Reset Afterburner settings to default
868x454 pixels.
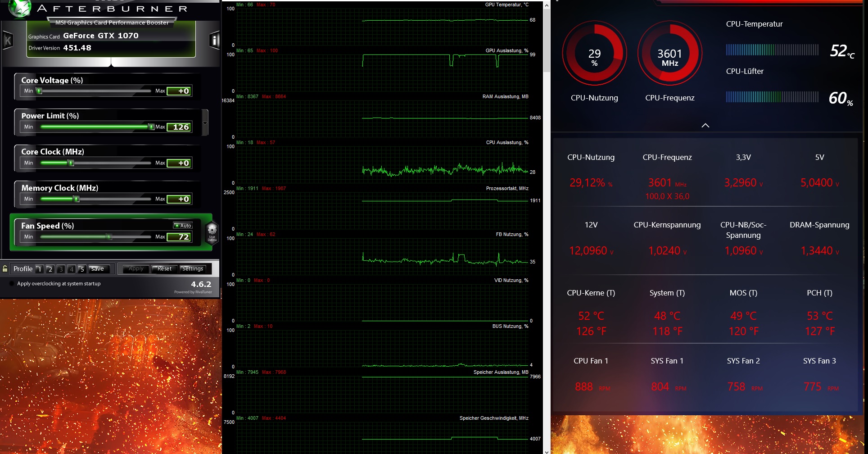coord(164,269)
